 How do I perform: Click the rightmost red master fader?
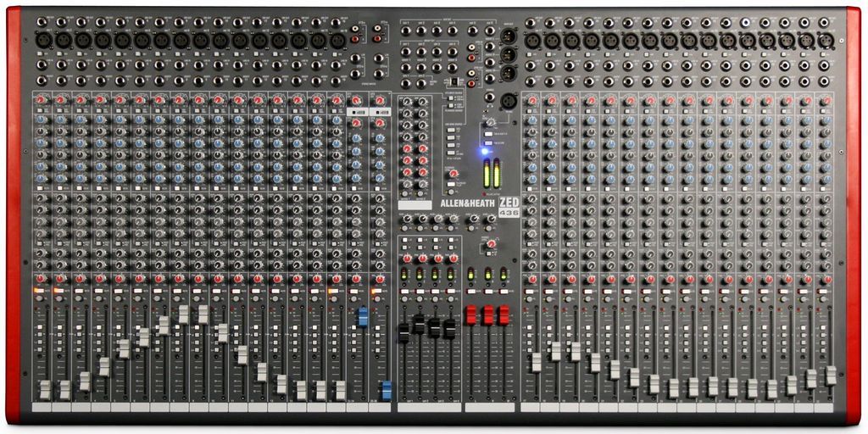click(x=504, y=315)
